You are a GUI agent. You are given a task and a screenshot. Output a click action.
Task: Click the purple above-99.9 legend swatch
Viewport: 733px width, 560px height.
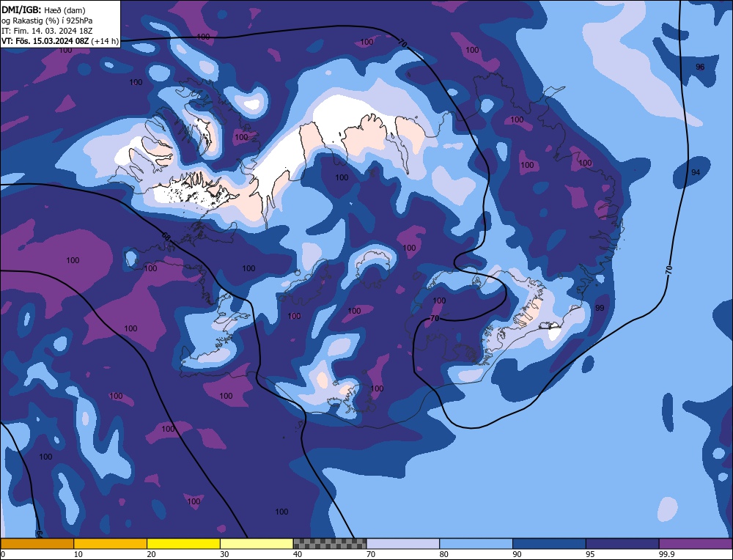coord(696,543)
